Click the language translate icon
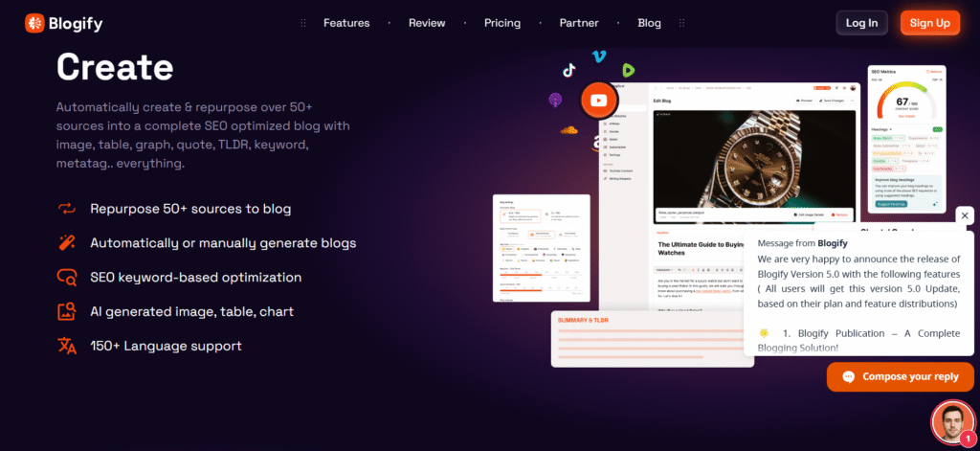 pyautogui.click(x=67, y=346)
